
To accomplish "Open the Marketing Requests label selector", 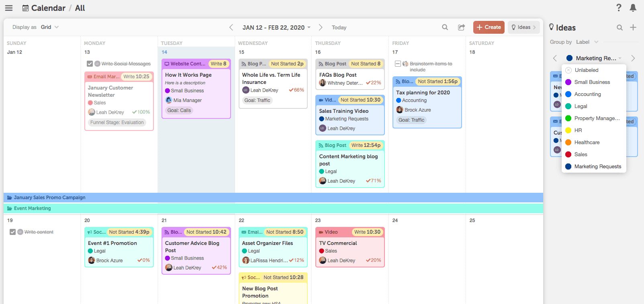I will 594,58.
